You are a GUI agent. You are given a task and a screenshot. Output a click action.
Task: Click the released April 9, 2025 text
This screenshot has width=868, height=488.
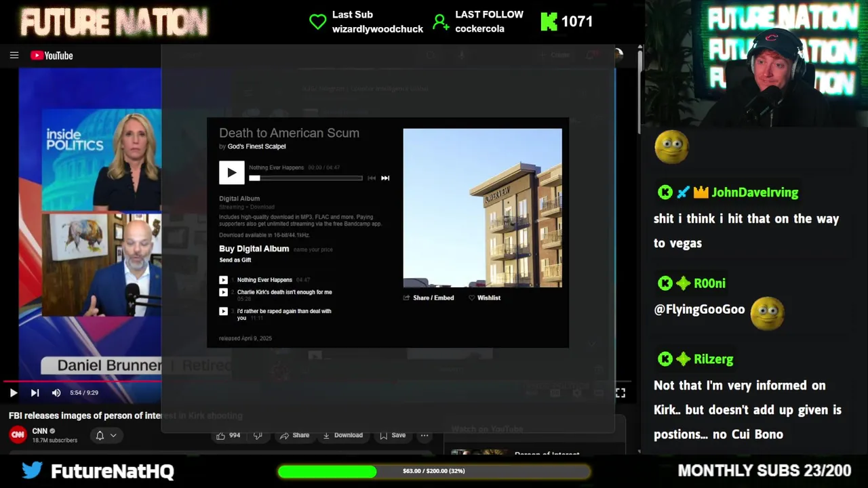click(245, 338)
